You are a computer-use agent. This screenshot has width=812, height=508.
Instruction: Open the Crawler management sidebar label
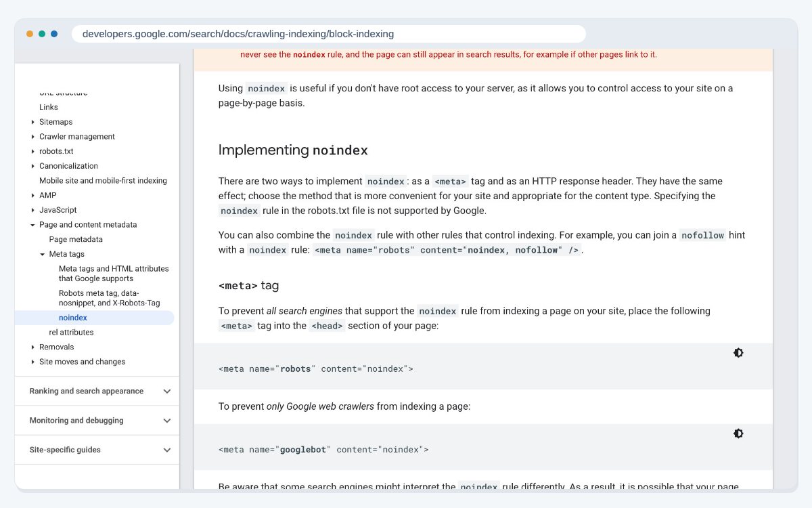(77, 137)
